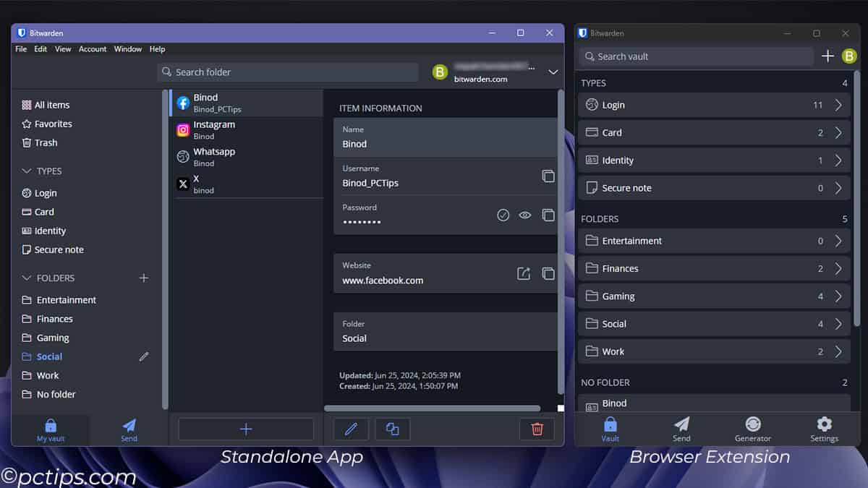The image size is (868, 488).
Task: Launch www.facebook.com via the open-link icon
Action: pos(523,273)
